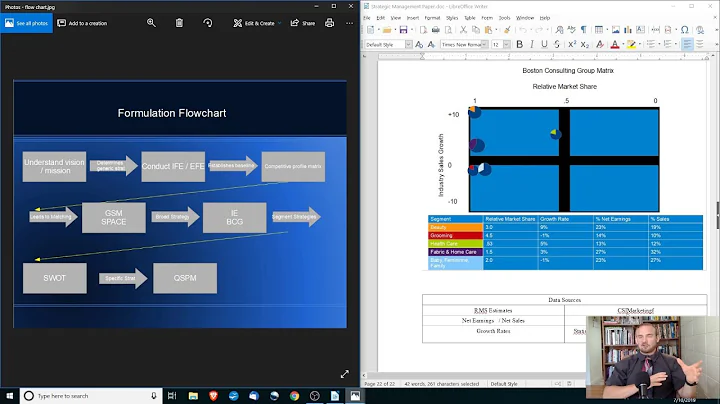Click the Insert Hyperlink icon in Writer

[x=700, y=30]
